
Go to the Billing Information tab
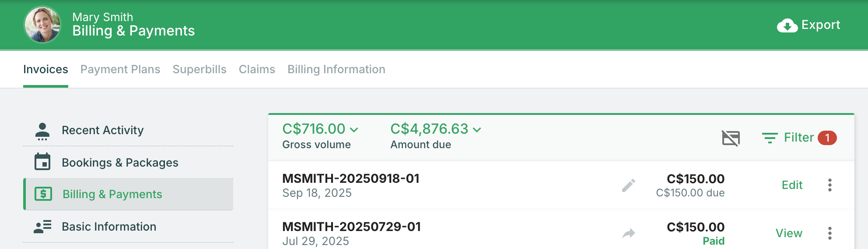point(336,69)
